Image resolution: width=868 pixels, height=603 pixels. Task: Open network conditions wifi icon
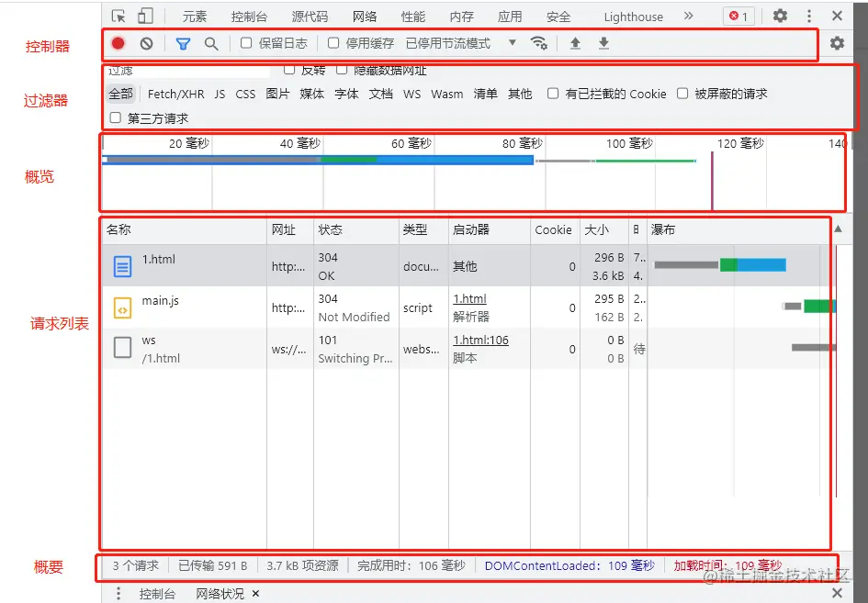pos(538,42)
